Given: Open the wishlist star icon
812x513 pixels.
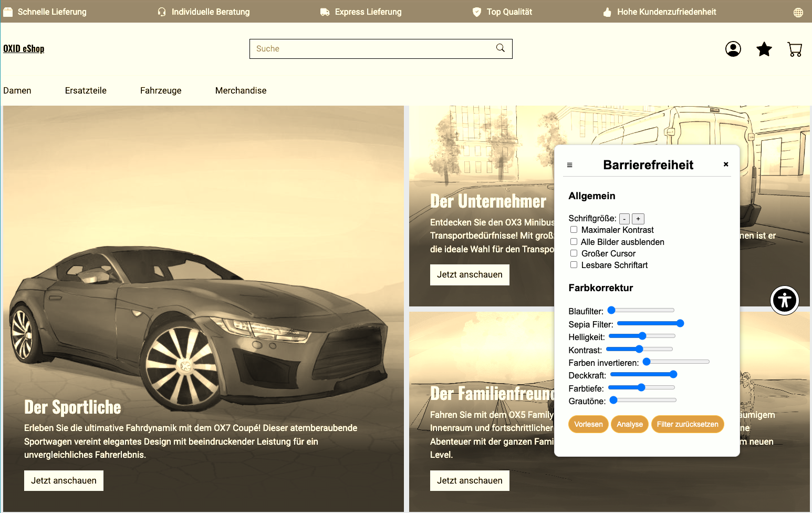Looking at the screenshot, I should [764, 49].
